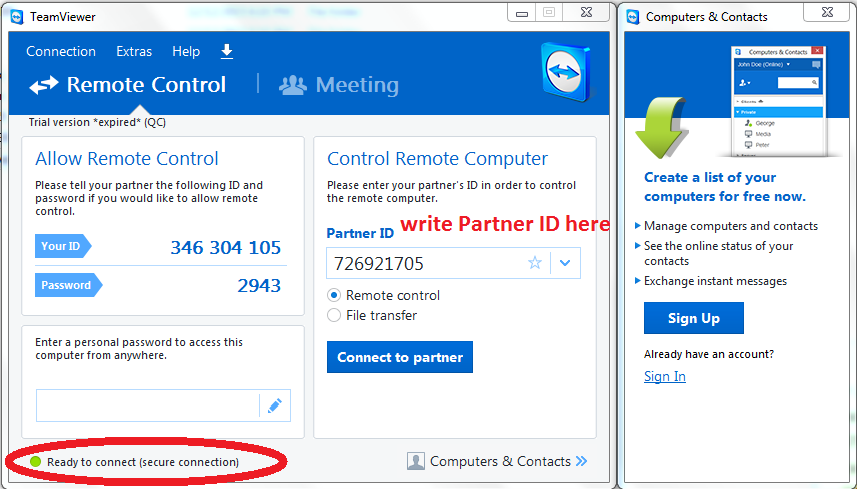Open the Extras menu
857x489 pixels.
(x=134, y=51)
